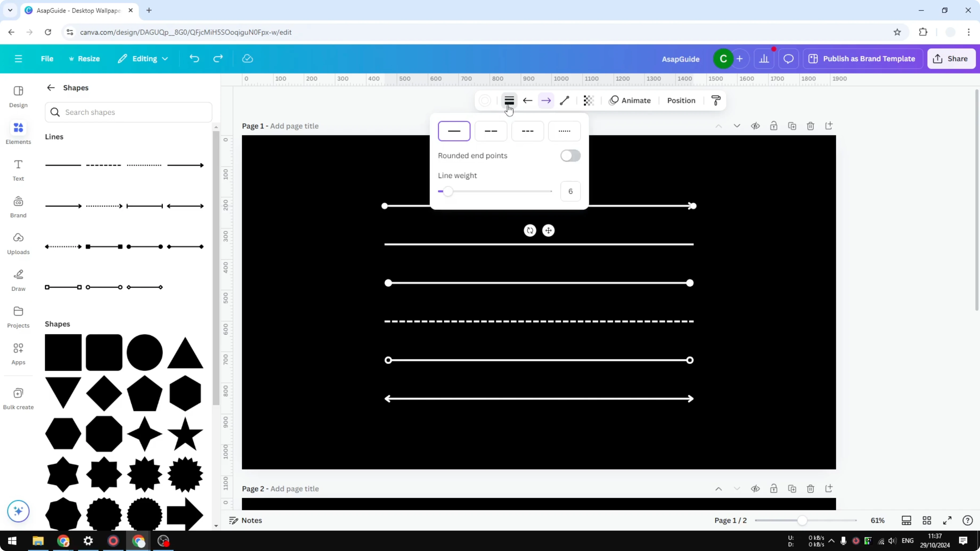This screenshot has height=551, width=980.
Task: Hide Page 1 using the eye icon
Action: pos(756,126)
